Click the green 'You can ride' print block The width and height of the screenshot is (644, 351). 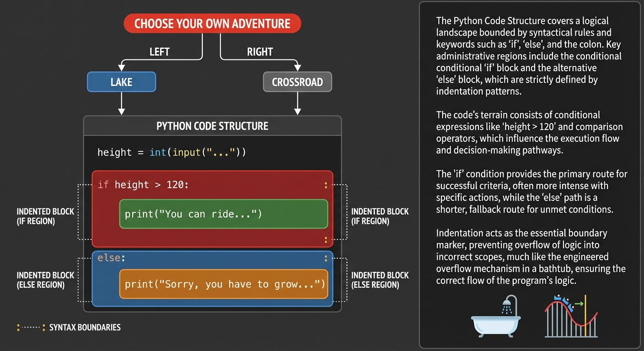[x=223, y=214]
